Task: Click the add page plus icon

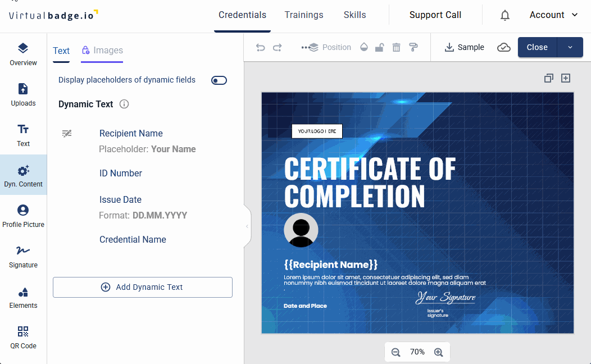Action: (x=566, y=78)
